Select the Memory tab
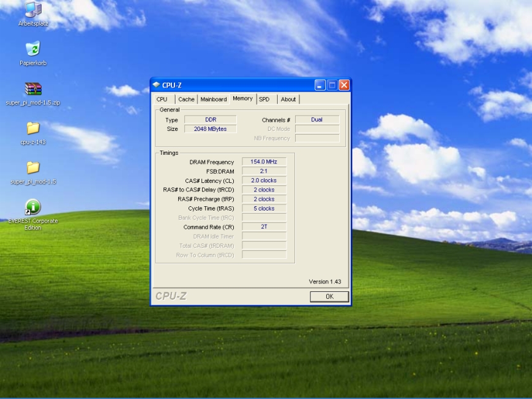The image size is (532, 399). (x=242, y=99)
